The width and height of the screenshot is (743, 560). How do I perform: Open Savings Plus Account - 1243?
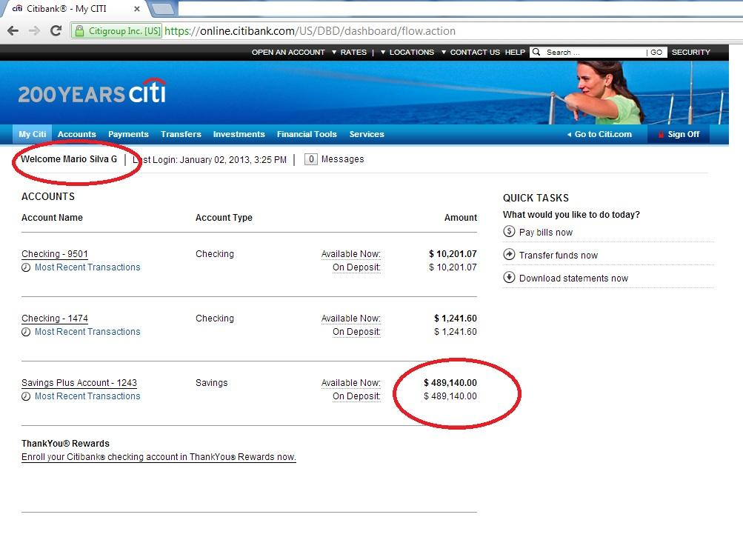coord(79,383)
